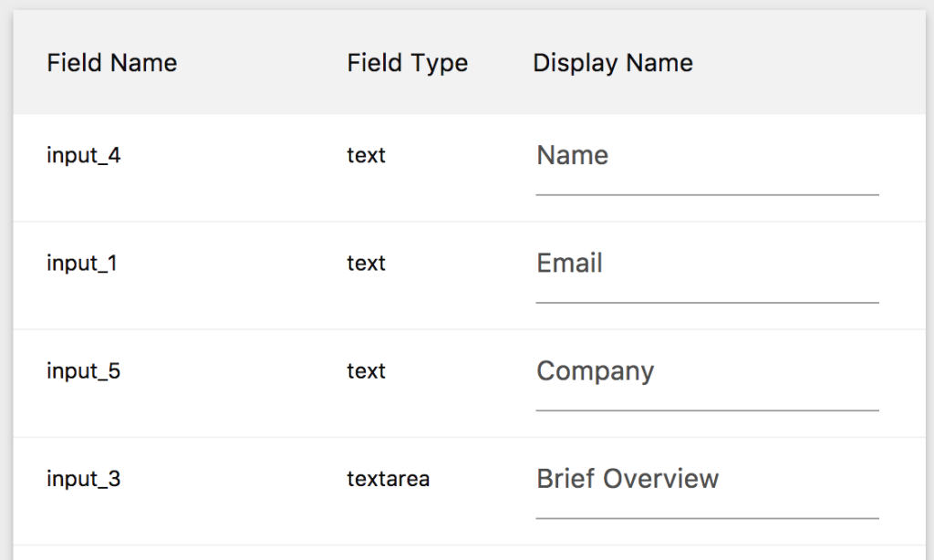Click the underline beneath the Name input
Viewport: 934px width, 560px height.
(x=707, y=194)
